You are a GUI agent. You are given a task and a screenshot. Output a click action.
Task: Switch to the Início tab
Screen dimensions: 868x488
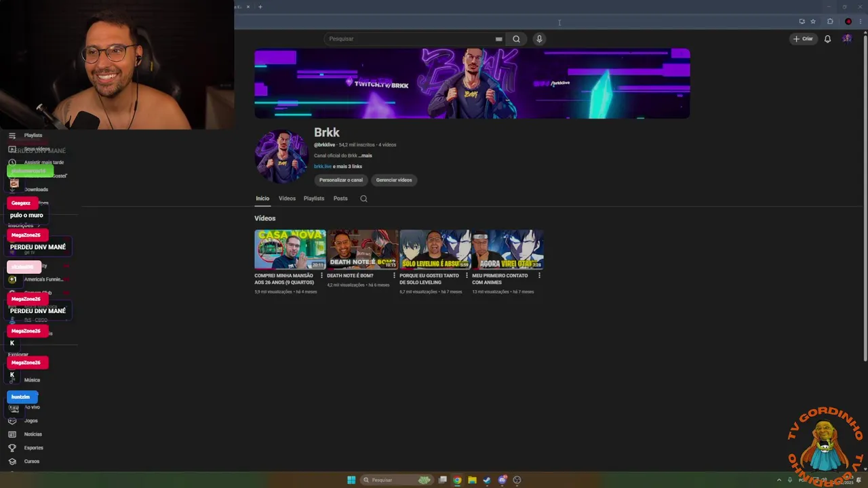pyautogui.click(x=262, y=199)
